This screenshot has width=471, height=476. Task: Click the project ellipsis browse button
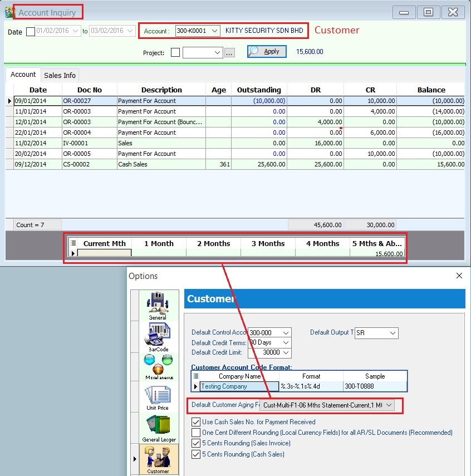[229, 53]
